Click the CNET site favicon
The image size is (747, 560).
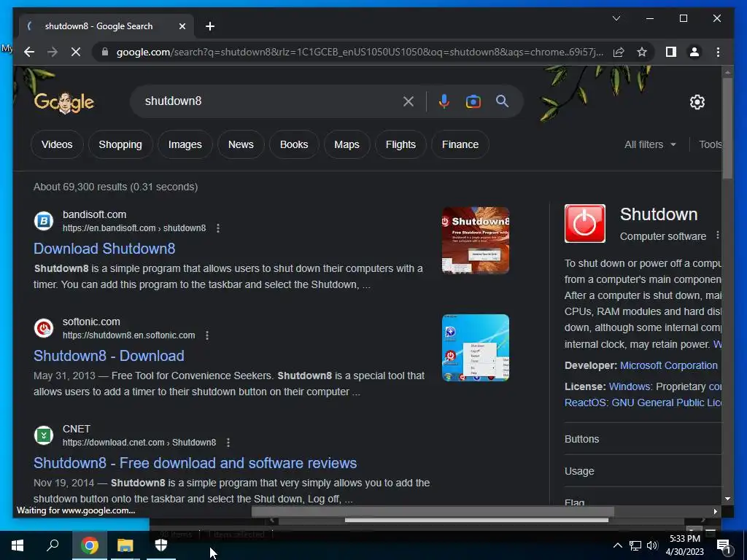(x=44, y=435)
